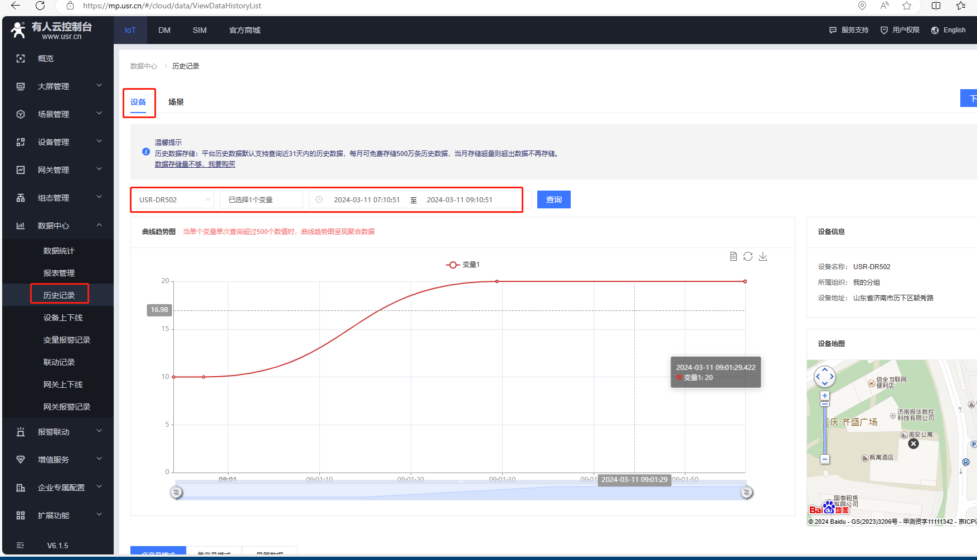
Task: Click the map zoom in button
Action: point(825,396)
